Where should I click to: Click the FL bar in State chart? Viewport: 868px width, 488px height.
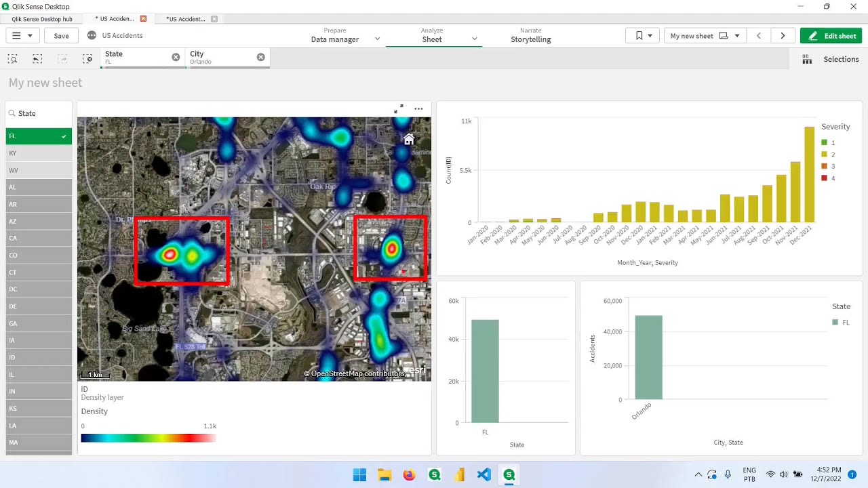click(485, 371)
